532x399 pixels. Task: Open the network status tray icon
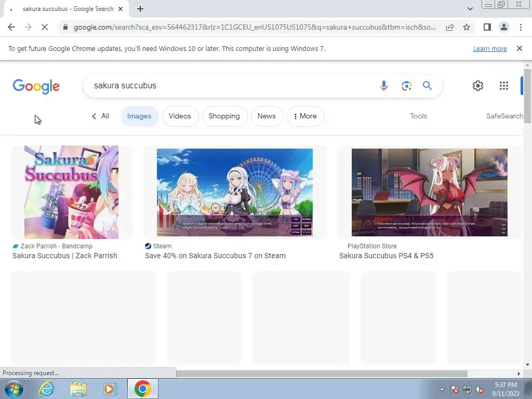point(467,389)
